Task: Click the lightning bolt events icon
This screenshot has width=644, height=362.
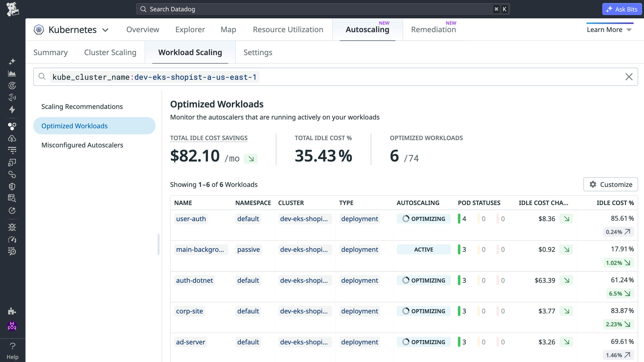Action: coord(12,110)
